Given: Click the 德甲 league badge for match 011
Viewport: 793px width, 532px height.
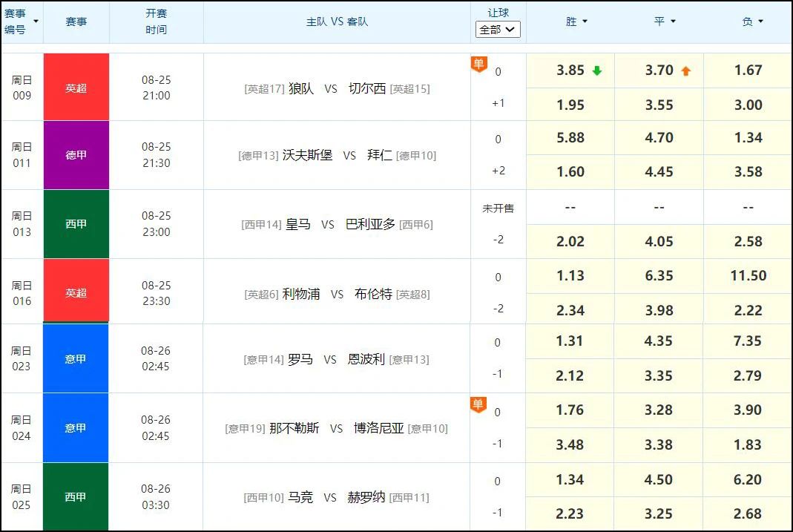Looking at the screenshot, I should 76,155.
